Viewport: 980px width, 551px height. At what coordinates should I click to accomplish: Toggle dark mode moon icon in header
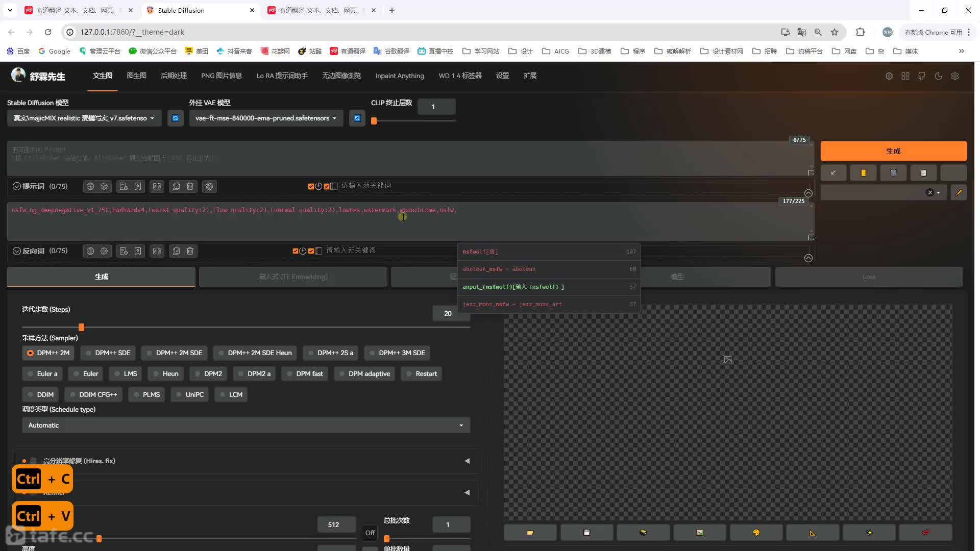click(938, 76)
